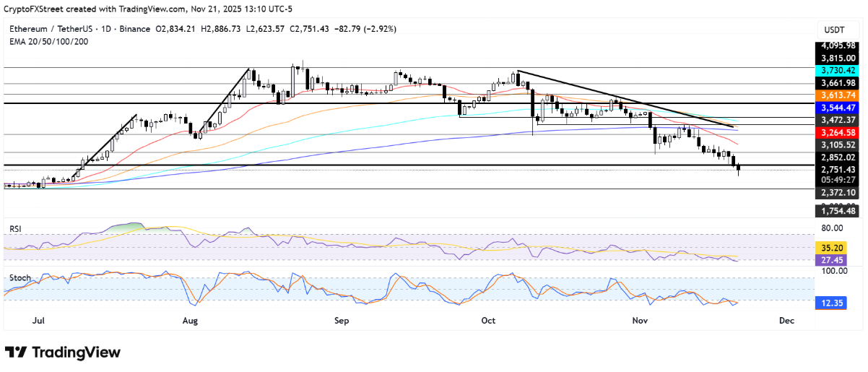Select the RSI indicator label

point(16,228)
